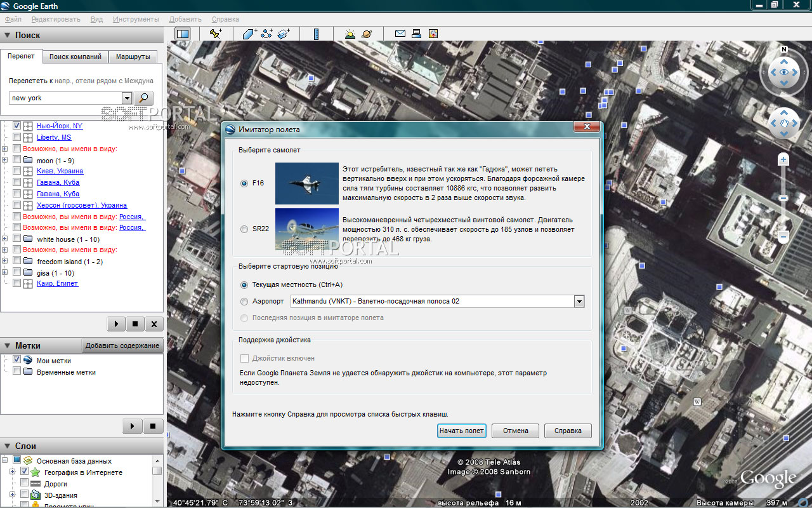Expand the gisa (1 - 10) folder
Image resolution: width=812 pixels, height=508 pixels.
pyautogui.click(x=5, y=272)
